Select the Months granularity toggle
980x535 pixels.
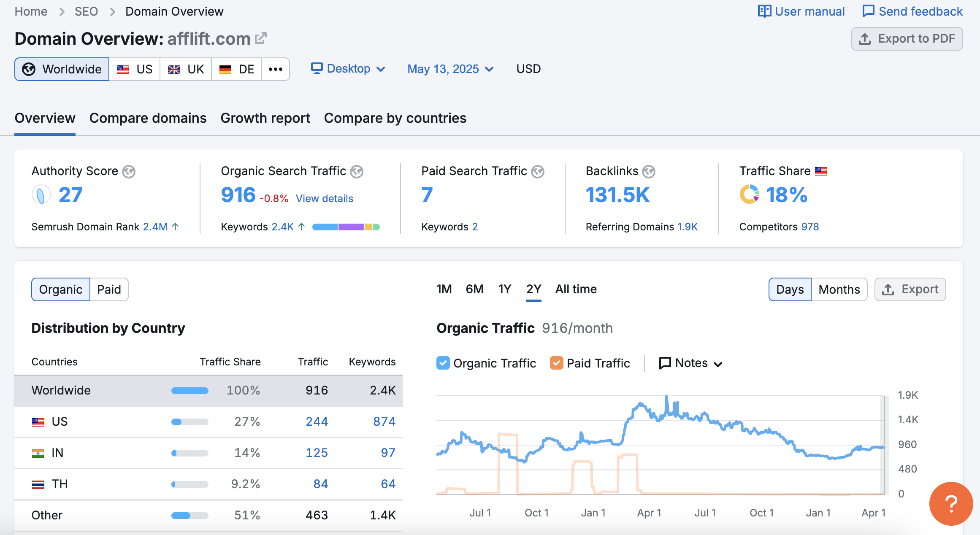point(839,289)
